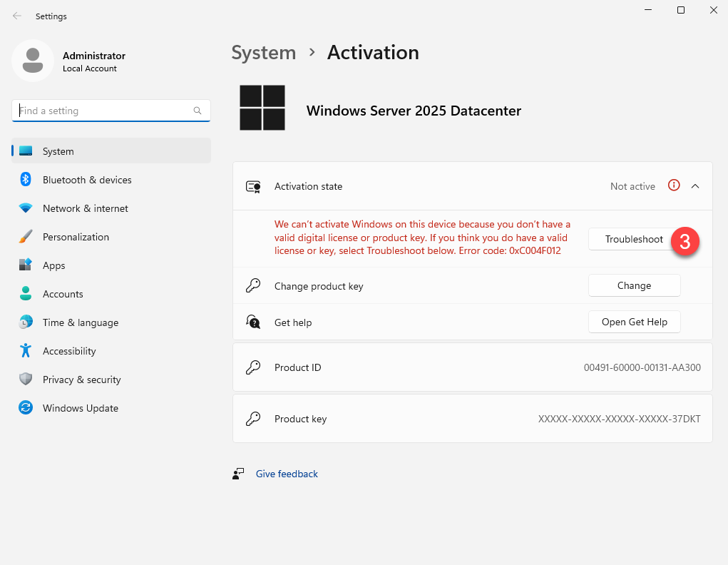The image size is (728, 565).
Task: Click the red activation warning info icon
Action: (674, 185)
